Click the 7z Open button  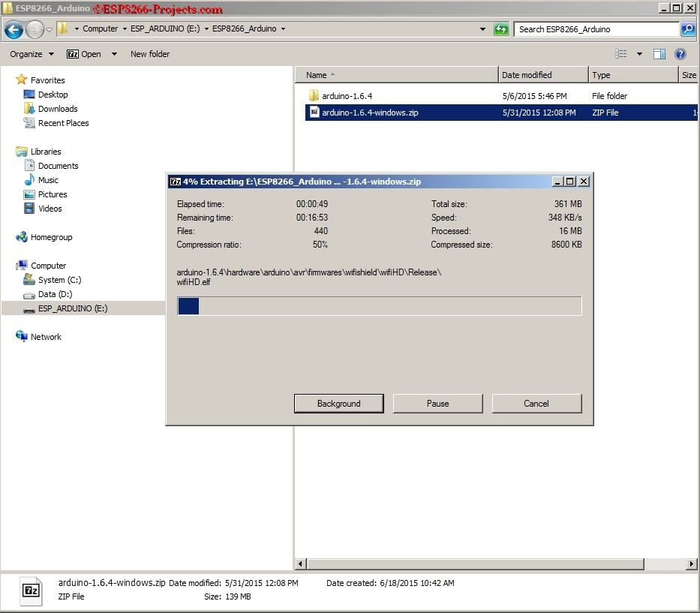(84, 54)
